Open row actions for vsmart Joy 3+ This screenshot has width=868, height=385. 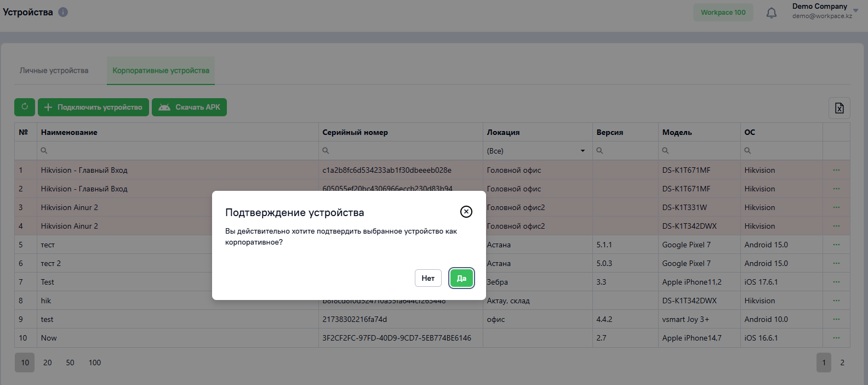click(x=836, y=319)
